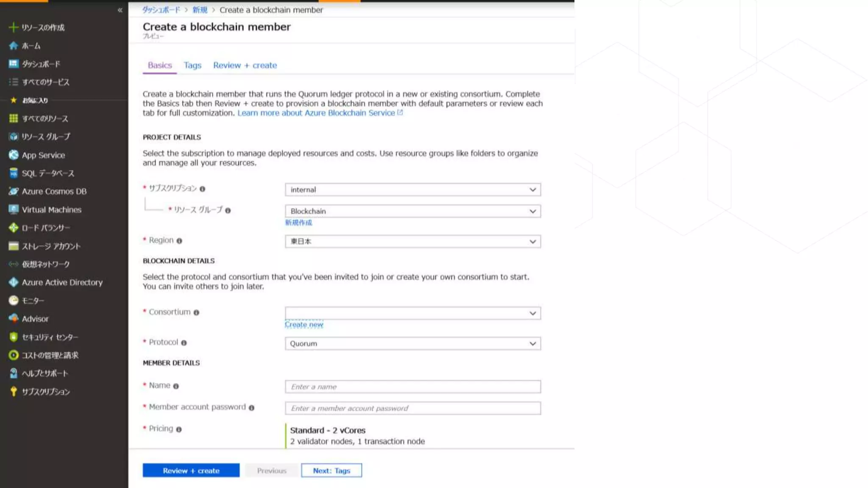Open Azure Active Directory icon
868x488 pixels.
14,283
